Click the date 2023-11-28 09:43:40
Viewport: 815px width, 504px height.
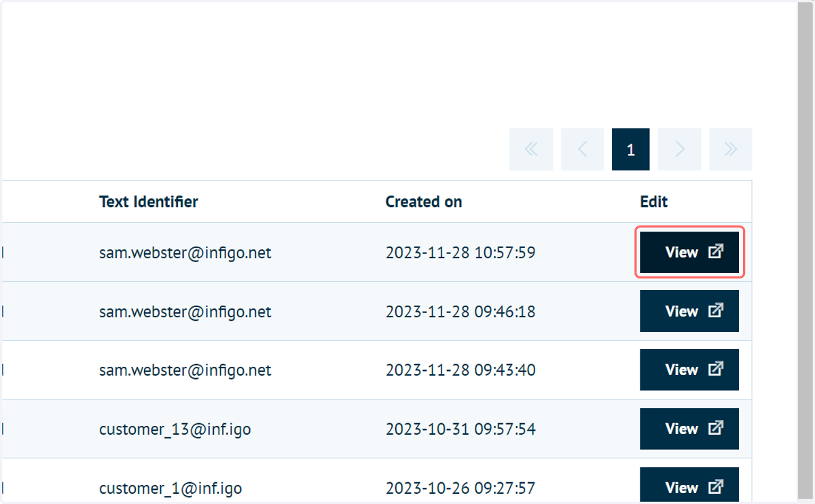pos(460,370)
